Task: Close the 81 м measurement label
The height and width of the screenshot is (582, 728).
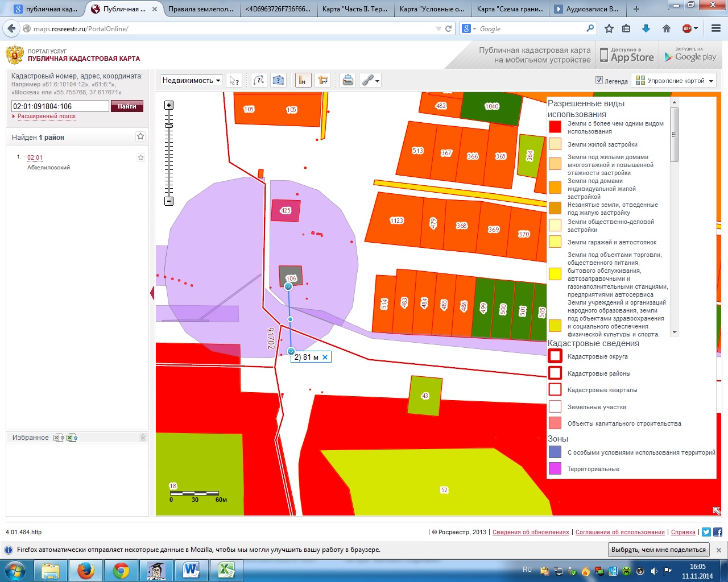Action: [x=325, y=357]
